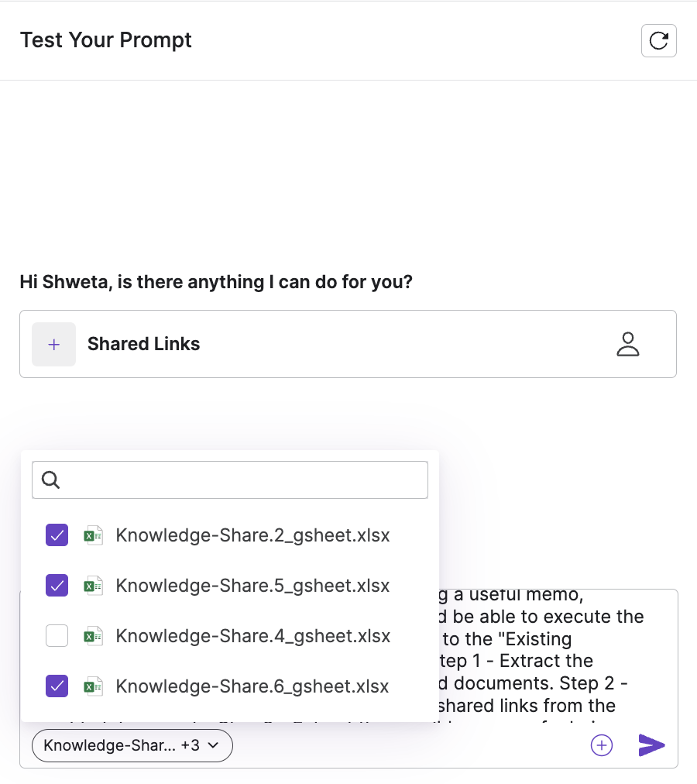Check the Knowledge-Share.4_gsheet.xlsx checkbox
The width and height of the screenshot is (697, 784).
coord(57,637)
